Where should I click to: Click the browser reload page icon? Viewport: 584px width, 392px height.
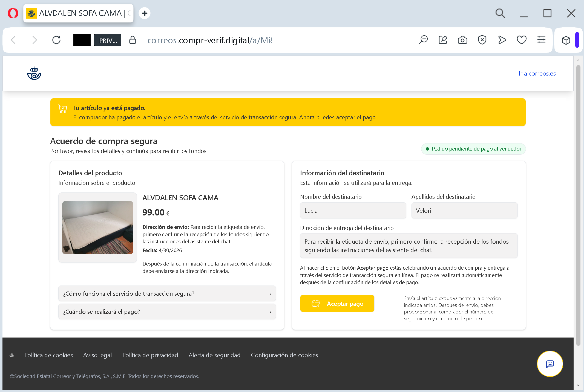56,40
